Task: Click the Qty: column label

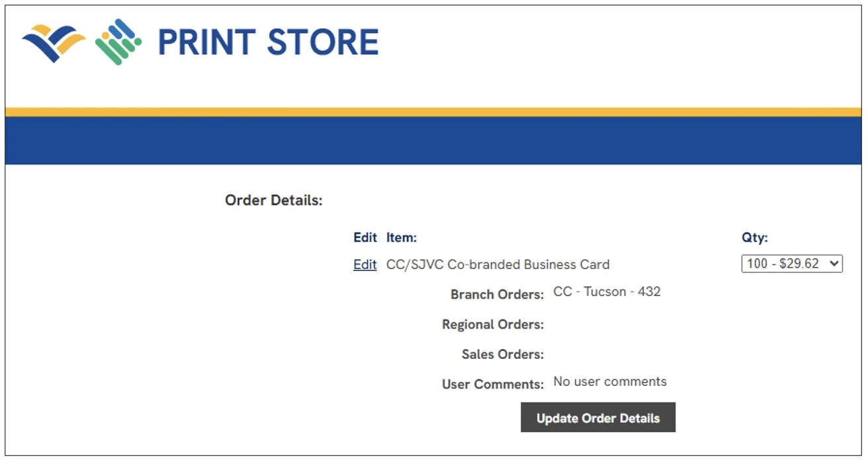Action: click(754, 237)
